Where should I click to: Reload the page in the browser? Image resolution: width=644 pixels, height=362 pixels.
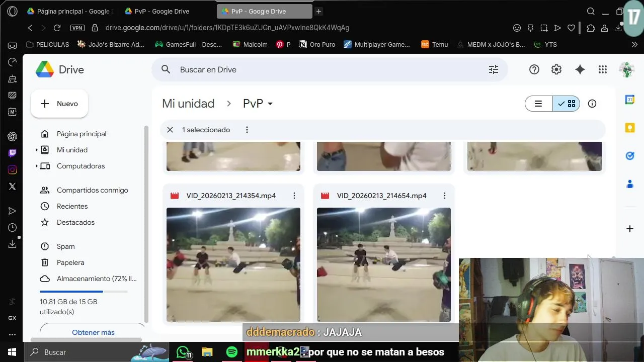pyautogui.click(x=57, y=28)
